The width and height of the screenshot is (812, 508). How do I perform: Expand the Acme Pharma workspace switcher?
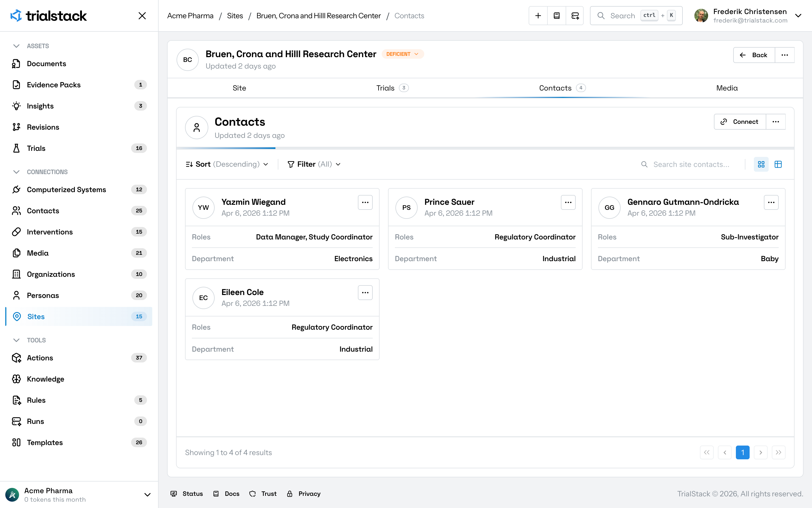[x=147, y=495]
